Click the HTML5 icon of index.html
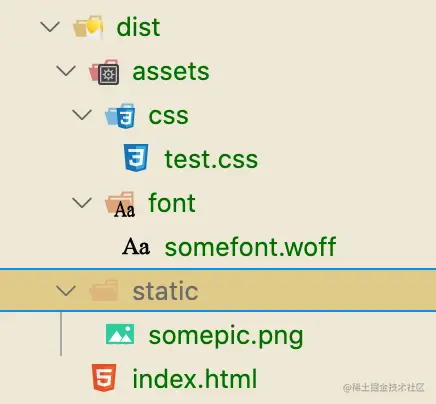436x404 pixels. pyautogui.click(x=104, y=378)
